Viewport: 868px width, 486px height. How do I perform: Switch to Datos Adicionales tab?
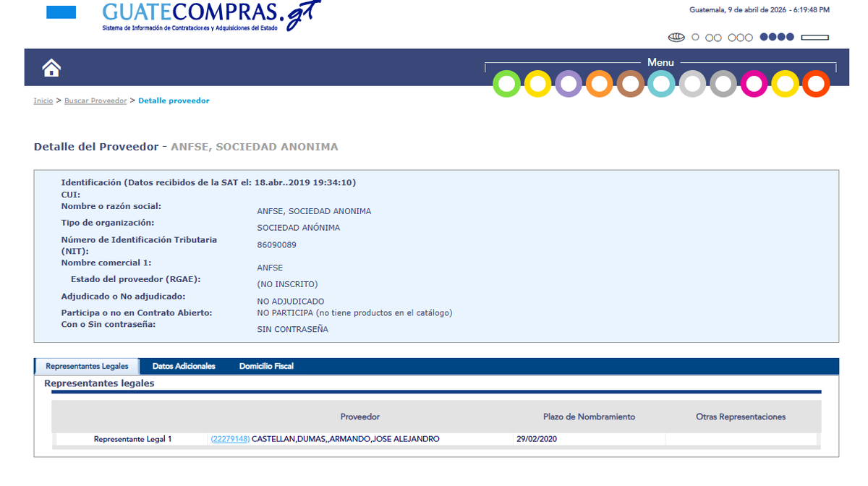[184, 366]
